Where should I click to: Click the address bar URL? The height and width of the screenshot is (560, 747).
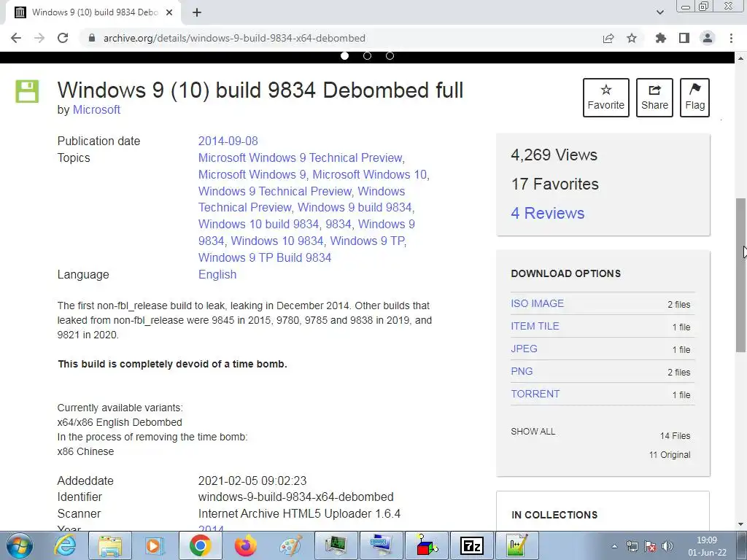pyautogui.click(x=234, y=38)
